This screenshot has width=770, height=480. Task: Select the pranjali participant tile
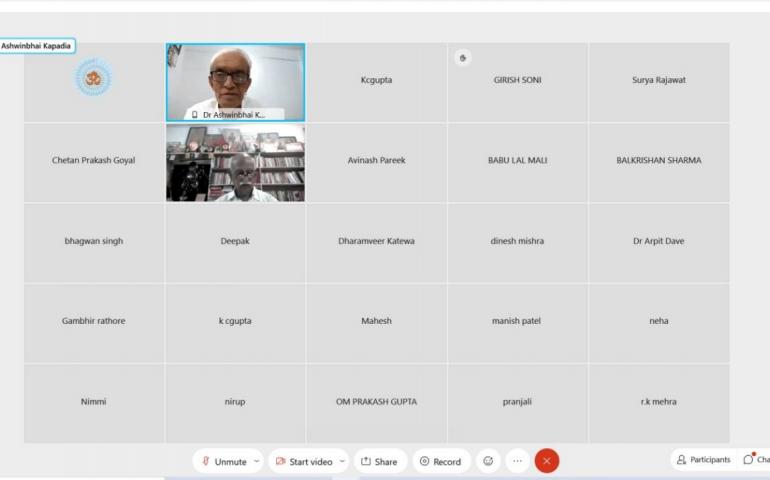coord(518,403)
